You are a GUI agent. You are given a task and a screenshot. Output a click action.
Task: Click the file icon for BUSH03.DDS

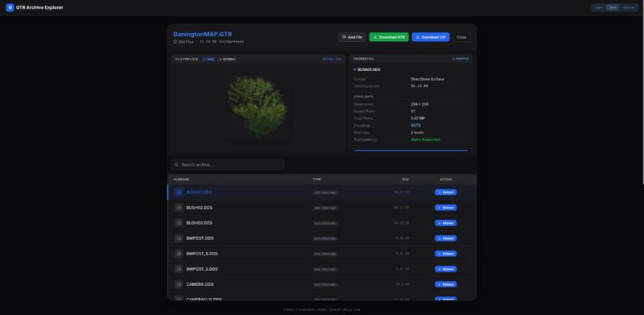coord(179,223)
